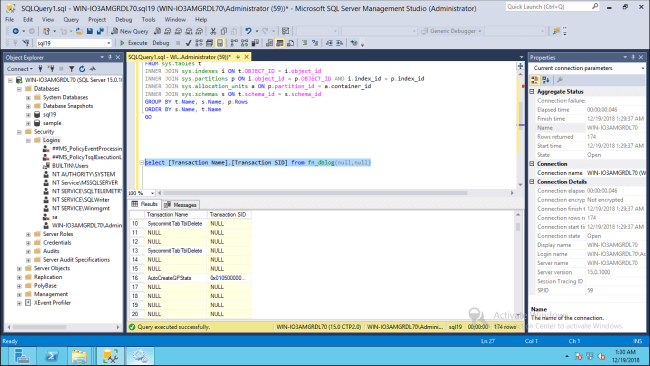The image size is (650, 366).
Task: Select the SQLQuery1.sql document tab
Action: point(179,57)
